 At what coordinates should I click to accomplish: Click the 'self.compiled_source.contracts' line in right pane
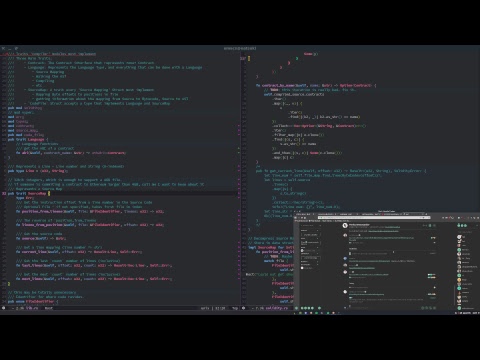pos(294,94)
